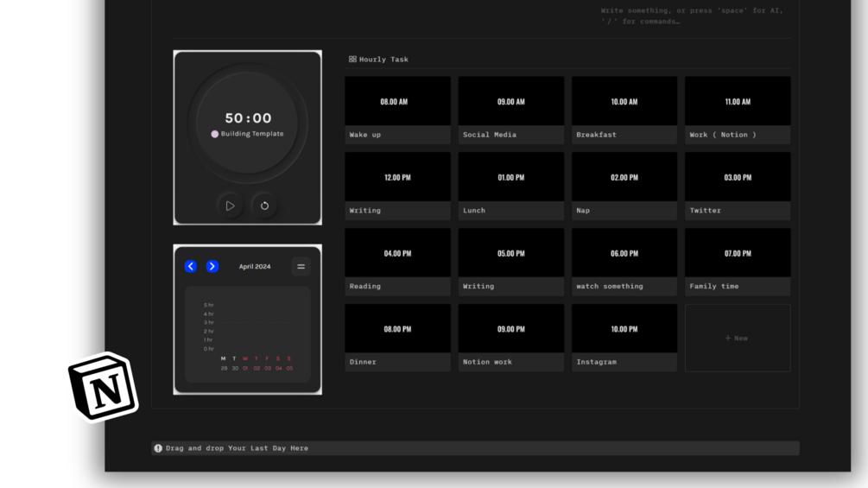This screenshot has width=868, height=488.
Task: Open the 08.00 AM Wake up card
Action: (x=397, y=110)
